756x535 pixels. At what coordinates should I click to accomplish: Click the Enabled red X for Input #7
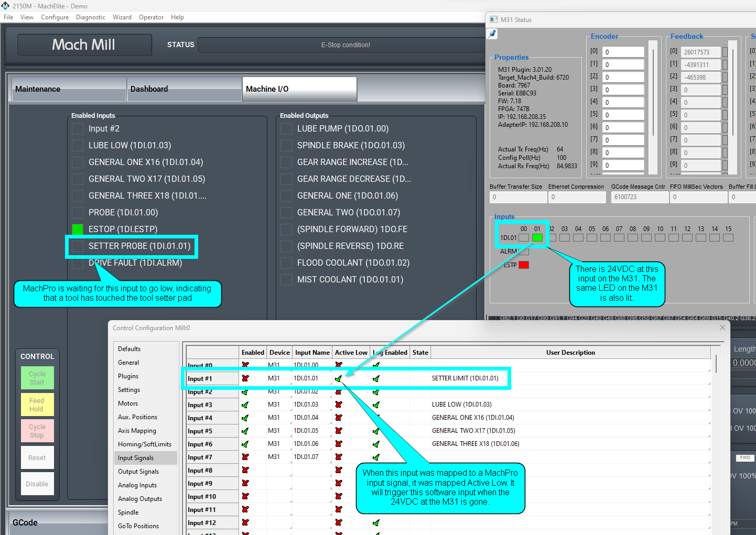[245, 457]
